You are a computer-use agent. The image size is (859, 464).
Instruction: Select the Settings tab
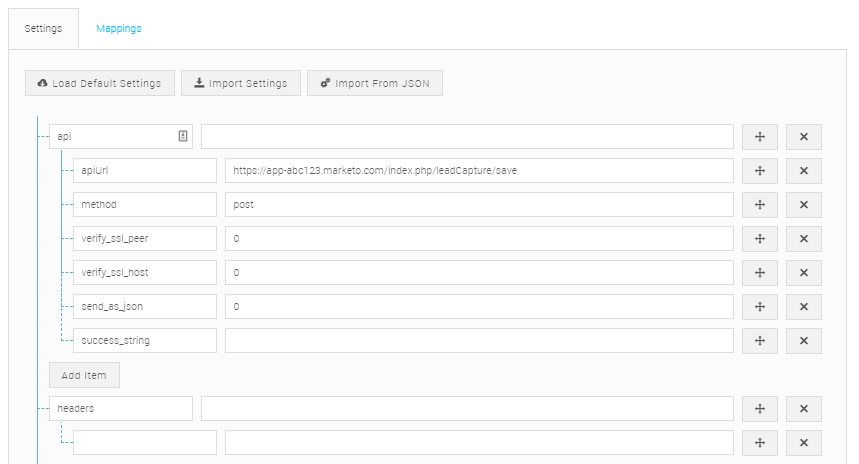tap(43, 29)
